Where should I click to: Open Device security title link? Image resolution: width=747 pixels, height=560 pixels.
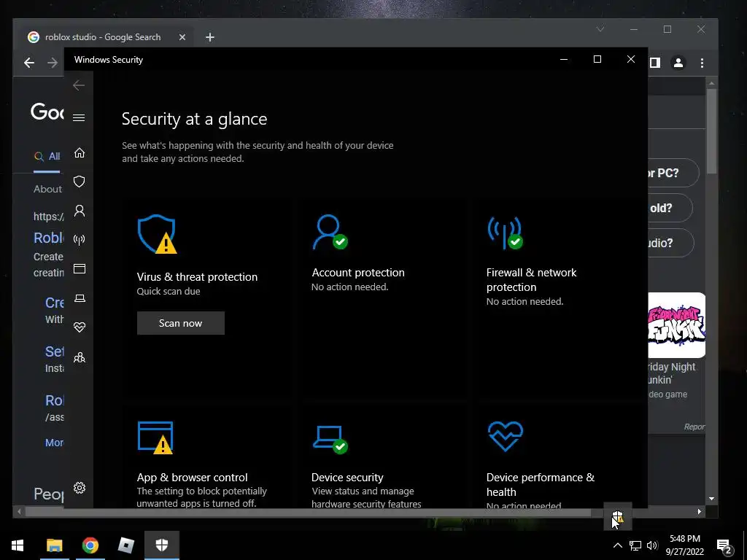(x=347, y=477)
